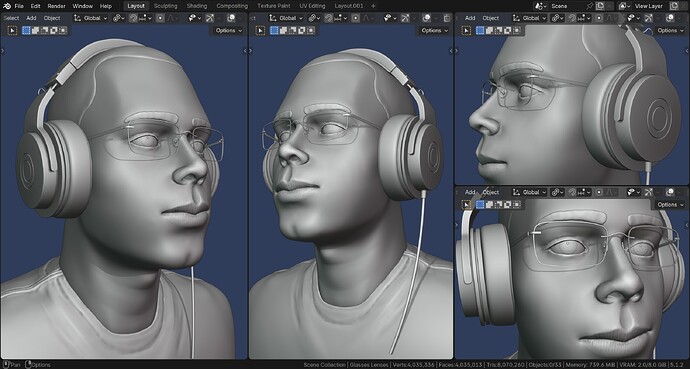
Task: Choose intersect-selection mode in top-right viewport
Action: click(x=517, y=30)
